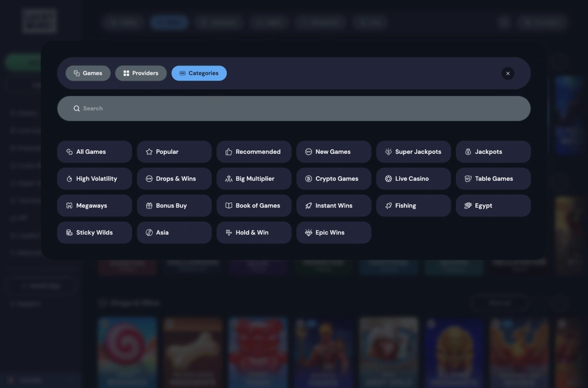Screen dimensions: 588x388
Task: Open the All Games category
Action: (94, 152)
